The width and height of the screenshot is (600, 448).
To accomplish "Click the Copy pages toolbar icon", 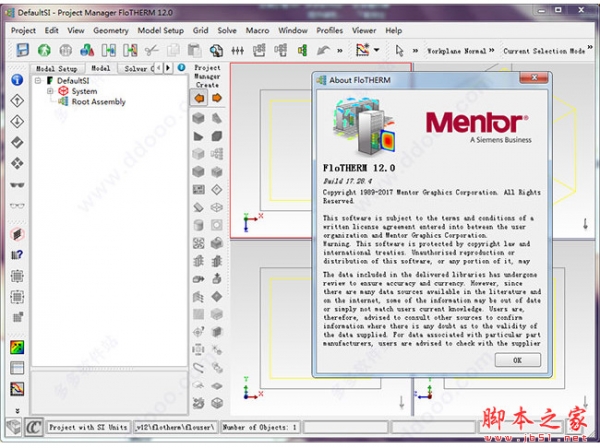I will (x=173, y=50).
